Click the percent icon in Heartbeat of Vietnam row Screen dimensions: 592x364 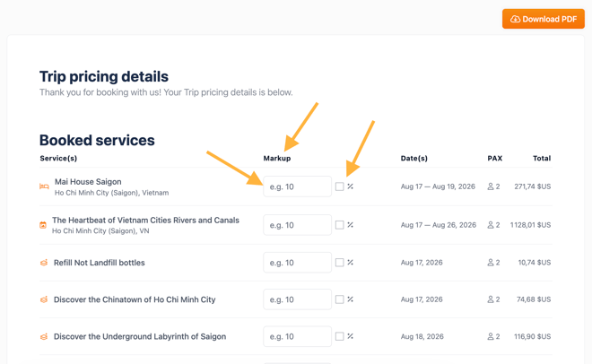[351, 225]
